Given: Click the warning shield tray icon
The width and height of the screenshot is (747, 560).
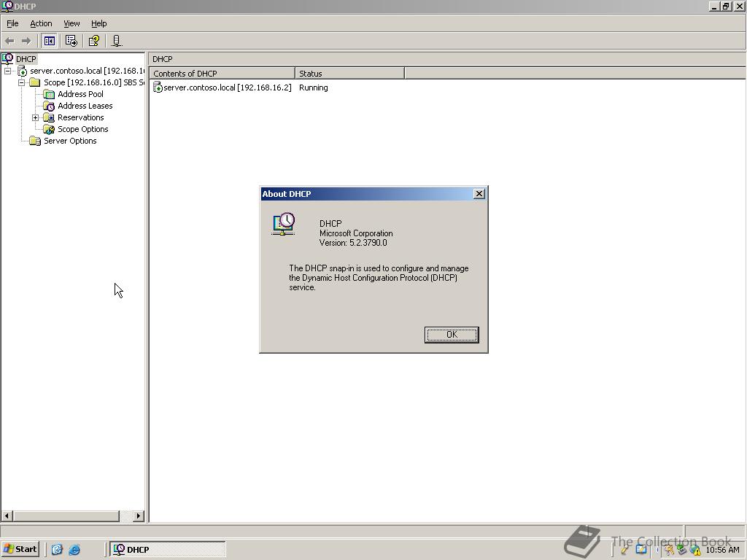Looking at the screenshot, I should click(695, 550).
